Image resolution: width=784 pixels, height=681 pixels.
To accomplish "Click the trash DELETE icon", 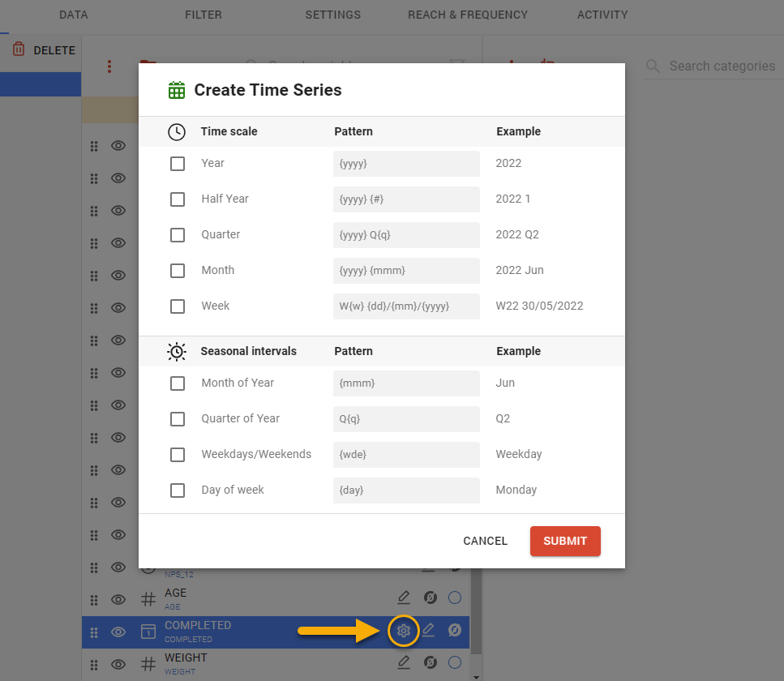I will (19, 49).
